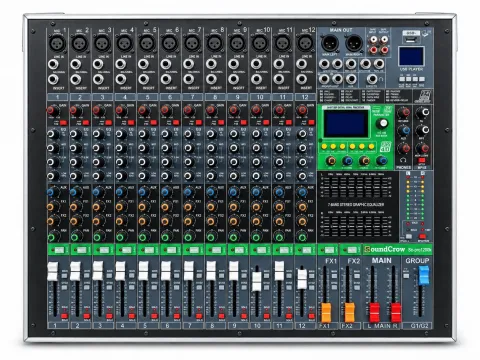Click the channel 12 MIC XLR input
480x360 pixels.
(305, 43)
